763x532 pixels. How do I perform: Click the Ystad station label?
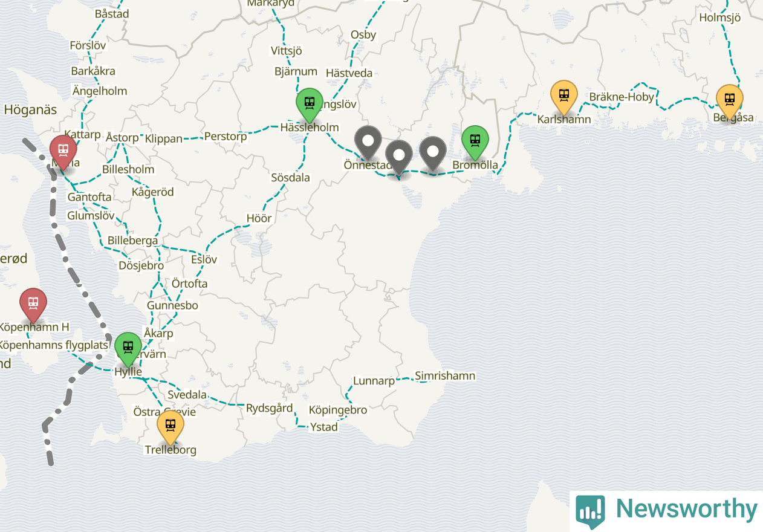tap(324, 427)
